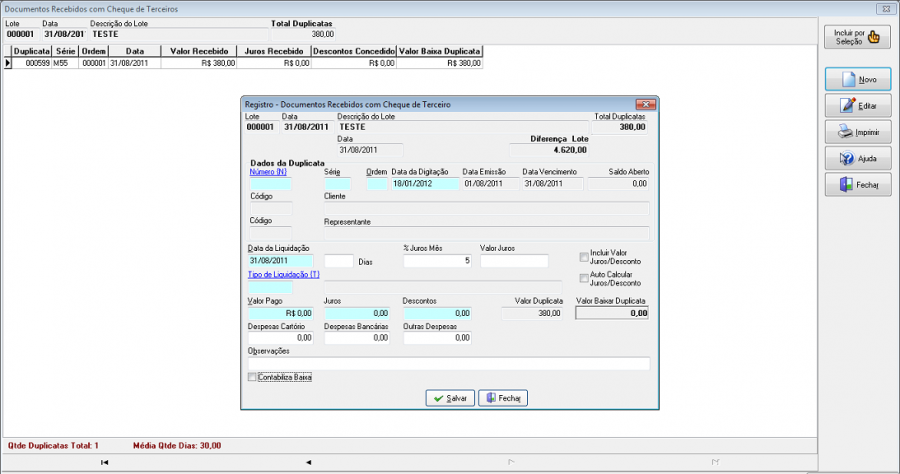Open the Tipo de Liquidação (T) link
The height and width of the screenshot is (474, 900).
click(284, 274)
